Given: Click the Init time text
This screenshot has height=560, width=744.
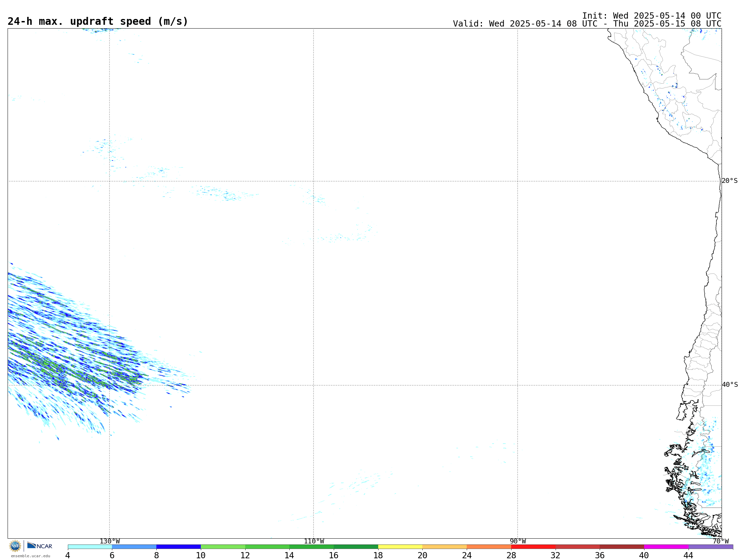Looking at the screenshot, I should (x=652, y=16).
